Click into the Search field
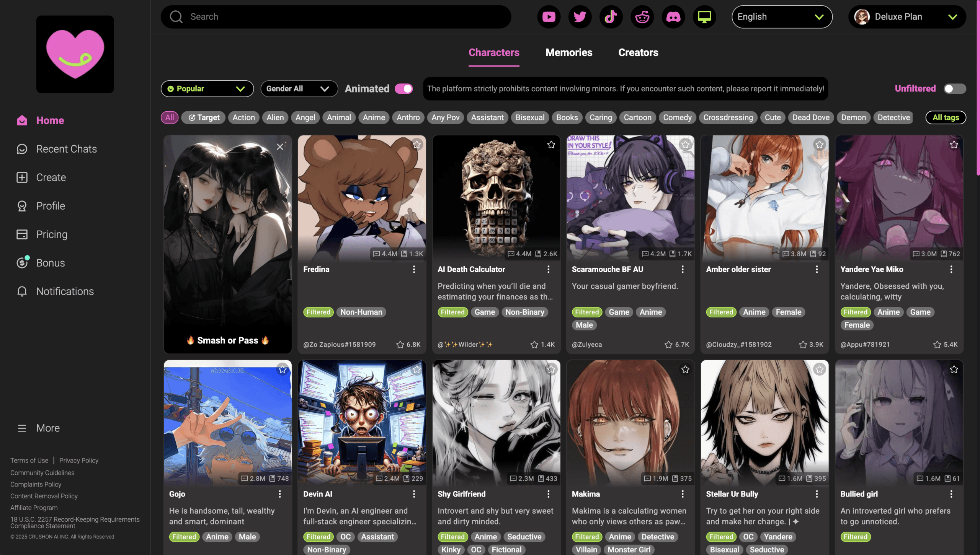 336,17
